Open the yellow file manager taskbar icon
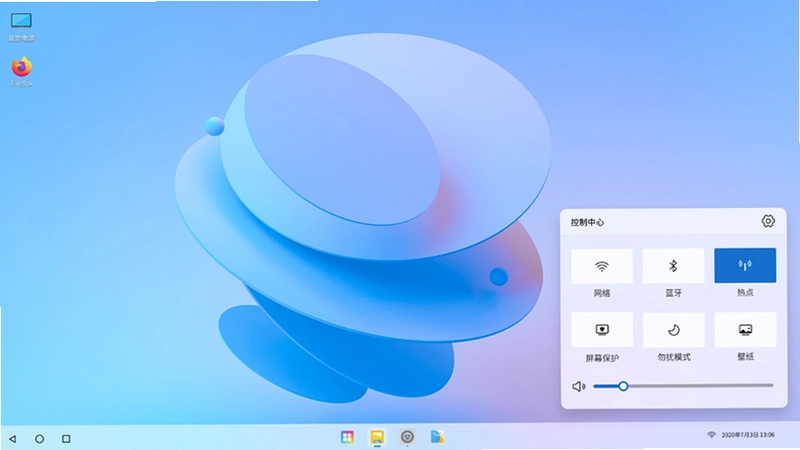 pyautogui.click(x=377, y=437)
